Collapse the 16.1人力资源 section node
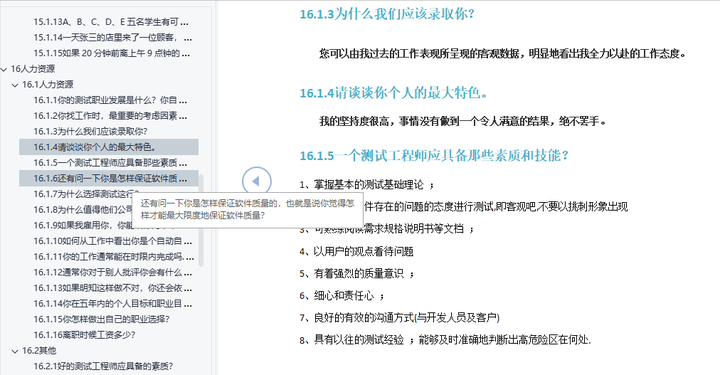 point(15,85)
